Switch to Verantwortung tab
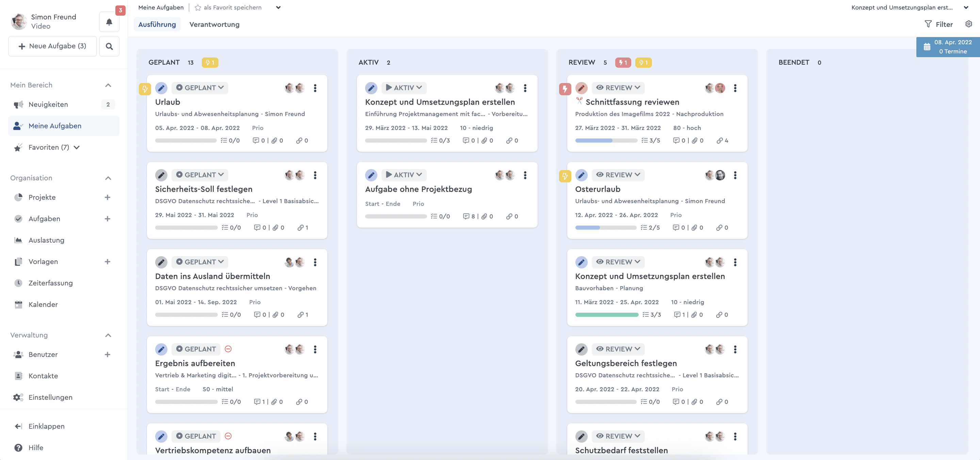 [215, 25]
